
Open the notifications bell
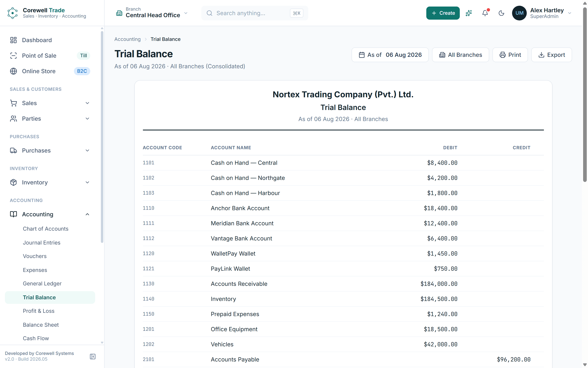(x=485, y=13)
